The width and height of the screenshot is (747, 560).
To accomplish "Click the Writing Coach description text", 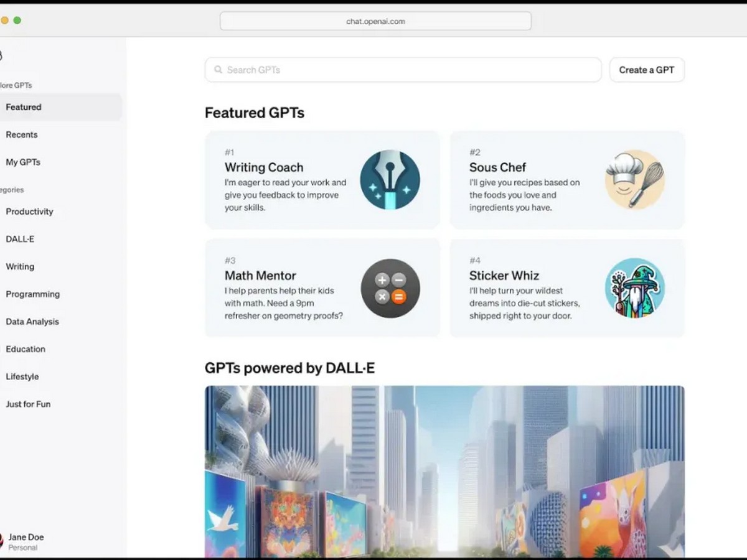I will [286, 195].
